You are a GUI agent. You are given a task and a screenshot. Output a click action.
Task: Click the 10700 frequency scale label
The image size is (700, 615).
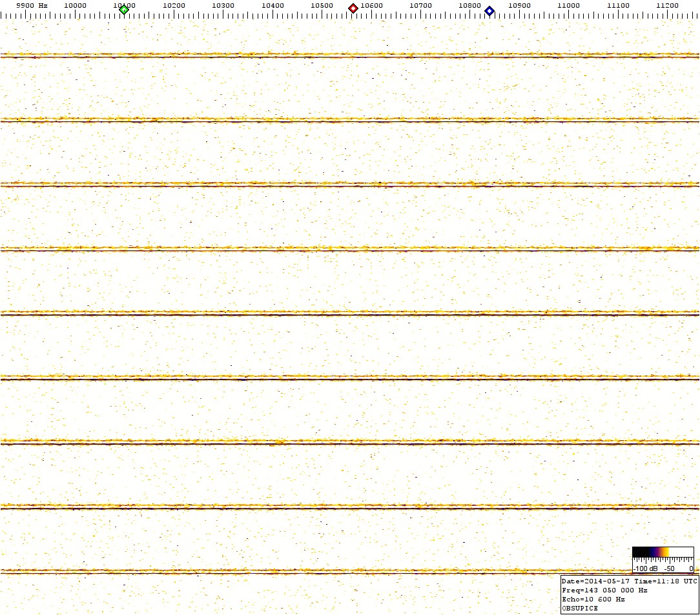pyautogui.click(x=420, y=5)
